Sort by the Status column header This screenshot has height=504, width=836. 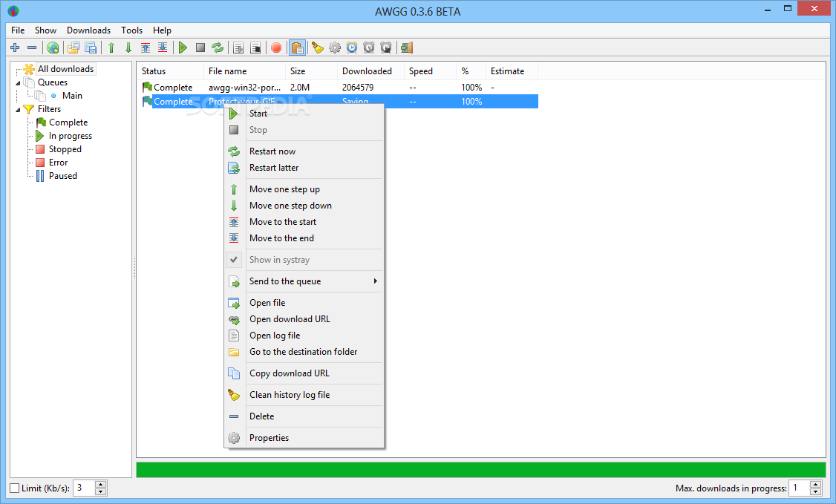coord(170,71)
